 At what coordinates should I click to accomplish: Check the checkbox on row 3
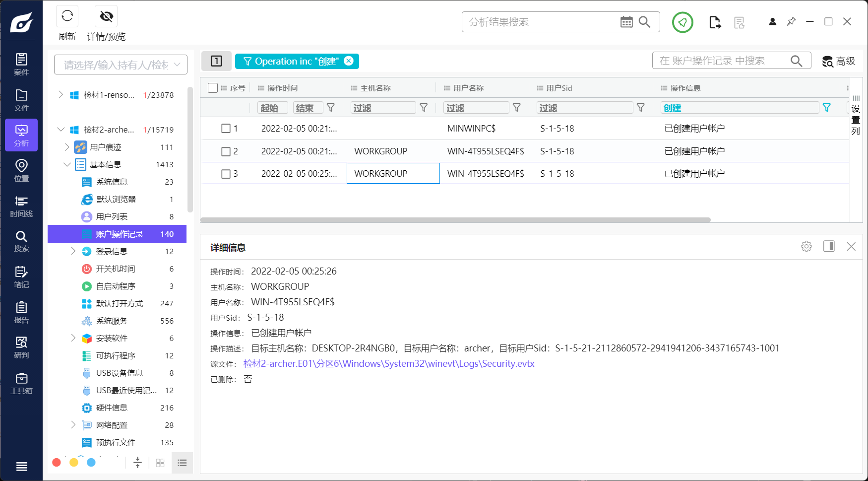click(x=226, y=173)
